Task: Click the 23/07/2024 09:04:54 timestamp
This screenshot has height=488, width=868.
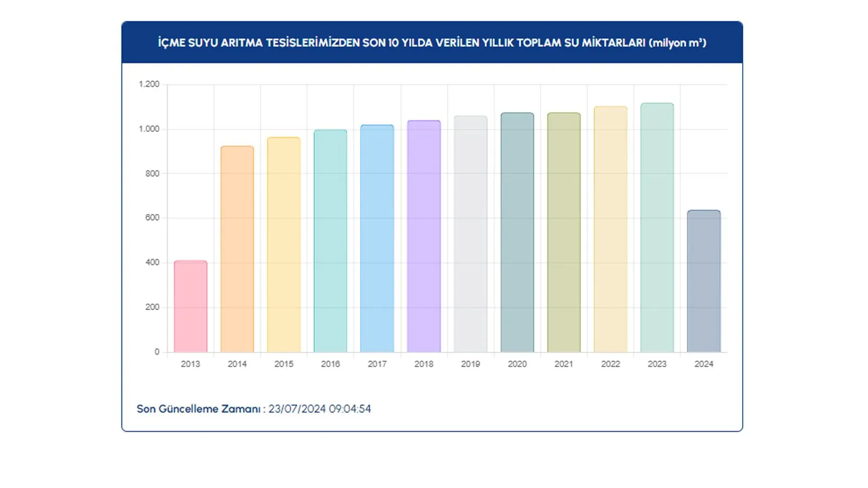Action: [x=320, y=409]
